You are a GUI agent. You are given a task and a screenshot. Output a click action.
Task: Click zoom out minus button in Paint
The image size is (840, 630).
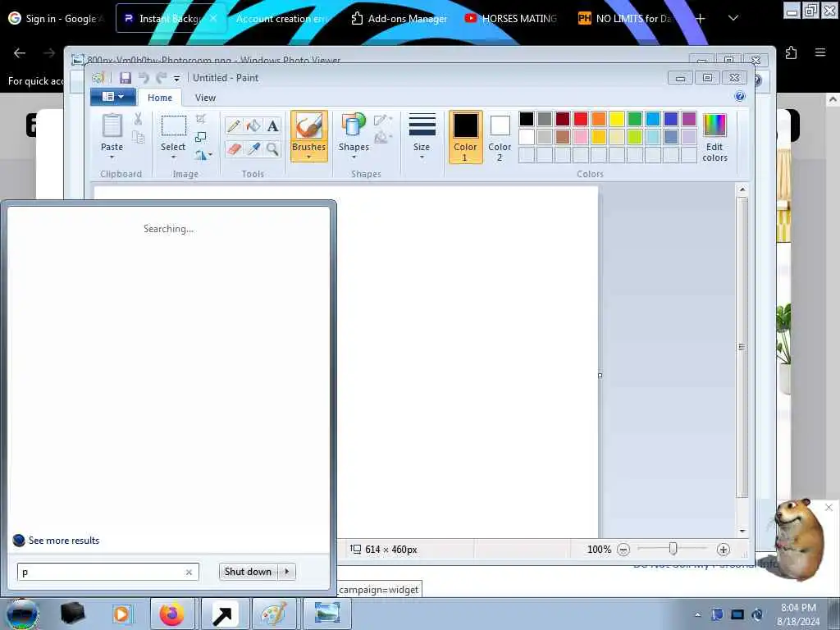pos(623,549)
